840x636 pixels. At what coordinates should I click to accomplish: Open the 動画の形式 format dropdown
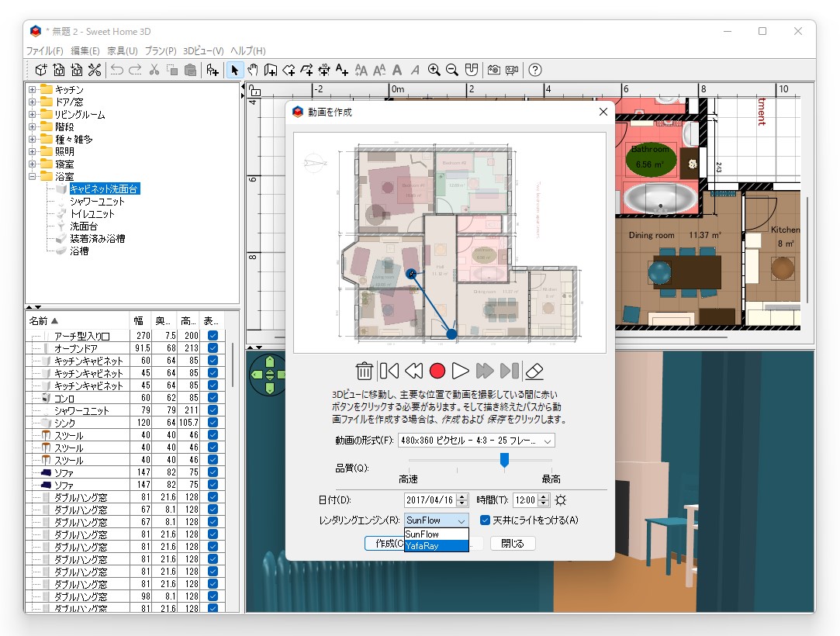[x=476, y=441]
